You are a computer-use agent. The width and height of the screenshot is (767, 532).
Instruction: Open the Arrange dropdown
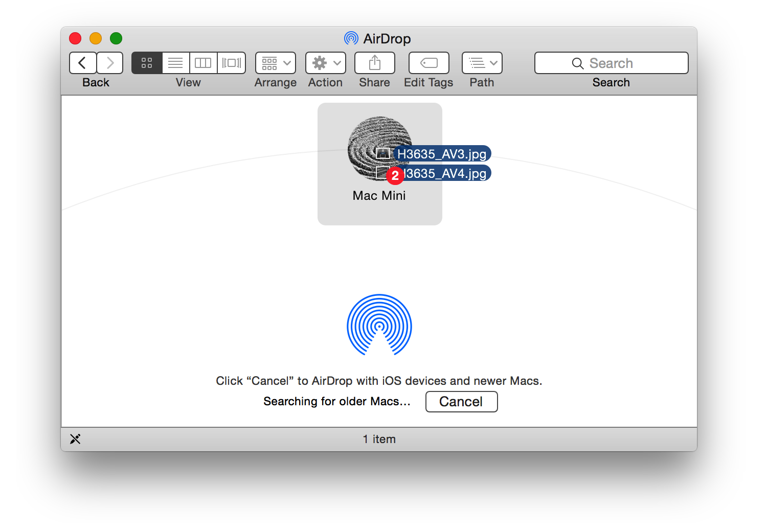point(276,63)
